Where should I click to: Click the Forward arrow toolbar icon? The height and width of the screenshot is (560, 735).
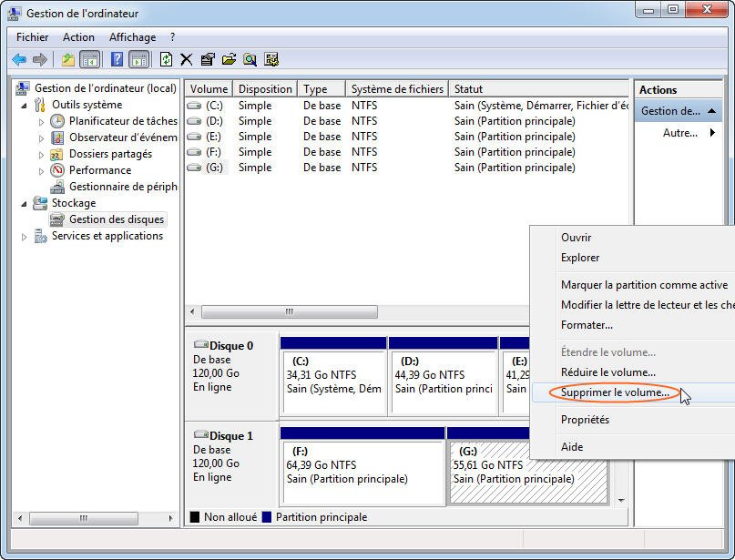pyautogui.click(x=40, y=59)
